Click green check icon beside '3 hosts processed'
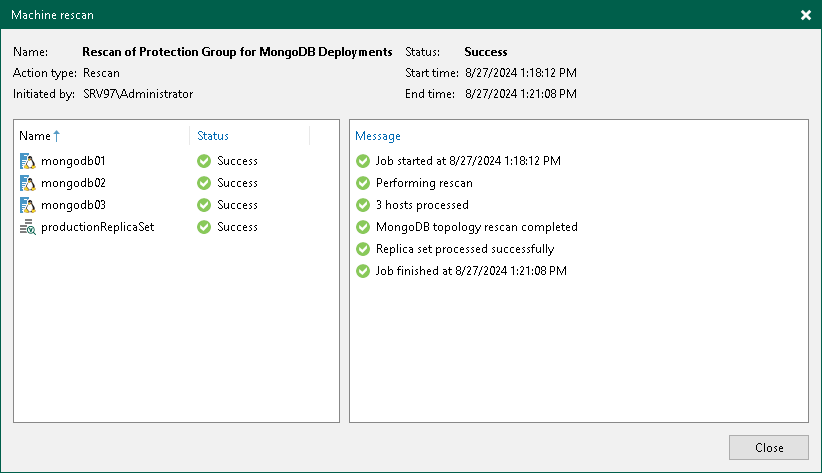Viewport: 822px width, 473px height. point(363,205)
